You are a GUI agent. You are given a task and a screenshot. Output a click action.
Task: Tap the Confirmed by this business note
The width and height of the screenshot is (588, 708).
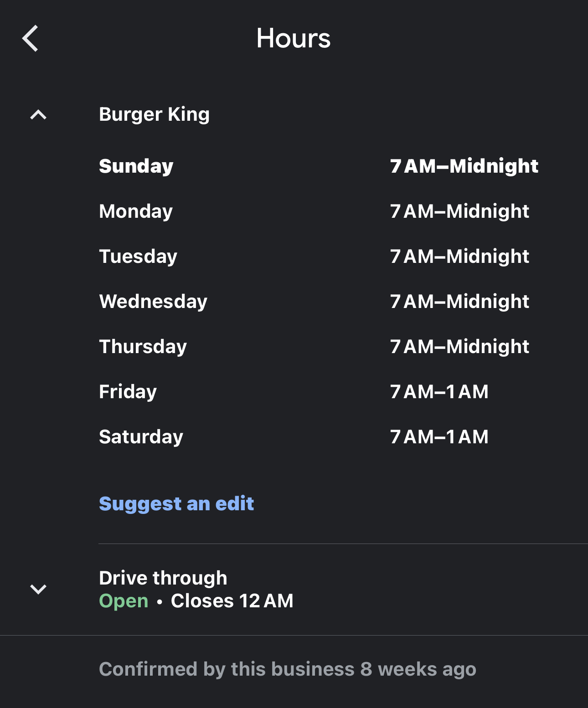point(288,669)
